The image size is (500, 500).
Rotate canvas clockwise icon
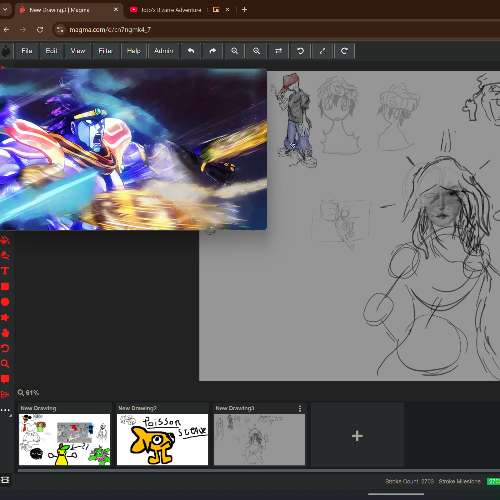pyautogui.click(x=344, y=51)
